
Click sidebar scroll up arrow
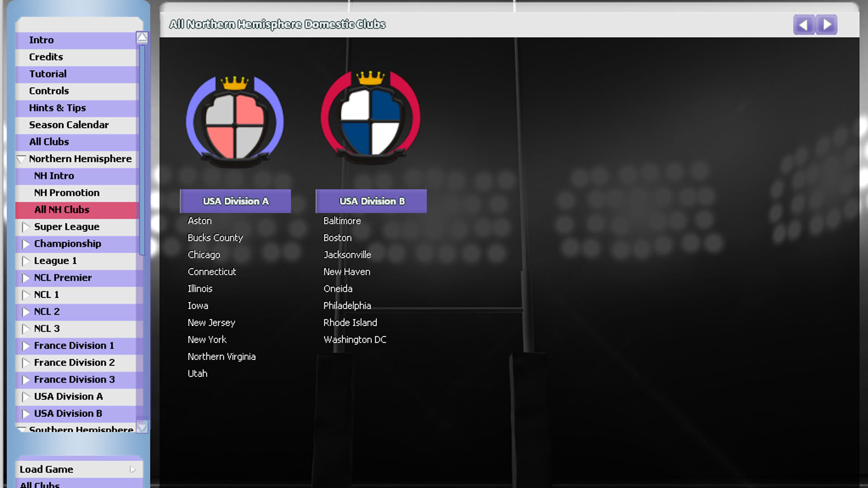pyautogui.click(x=142, y=38)
